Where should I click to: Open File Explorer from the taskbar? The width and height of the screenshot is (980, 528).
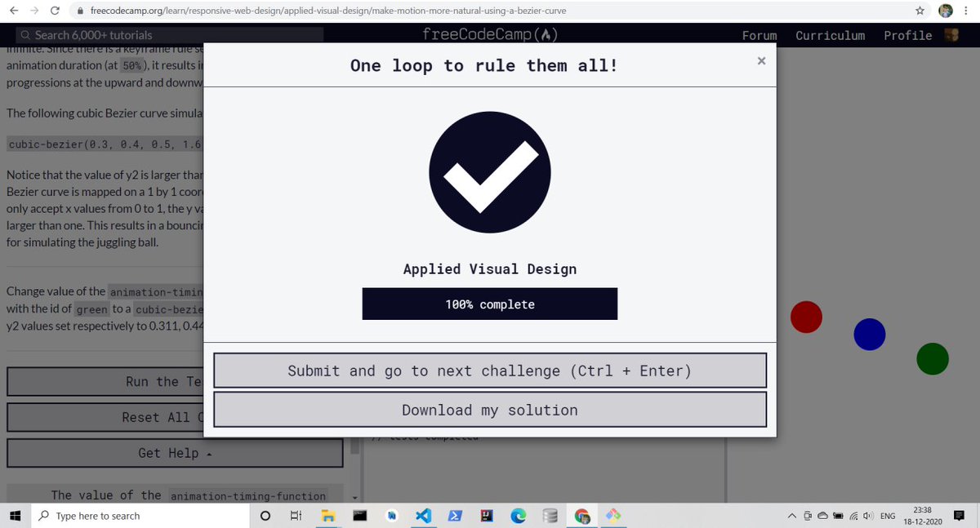coord(327,516)
